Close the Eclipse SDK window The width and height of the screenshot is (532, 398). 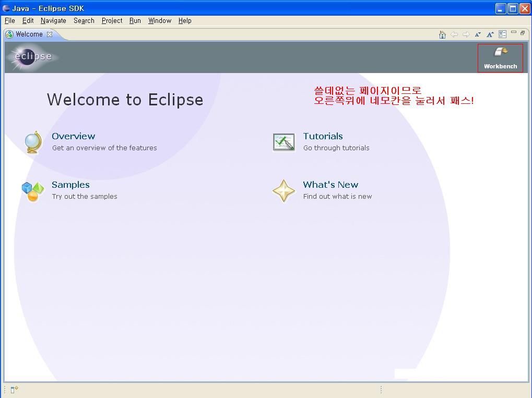(x=525, y=8)
